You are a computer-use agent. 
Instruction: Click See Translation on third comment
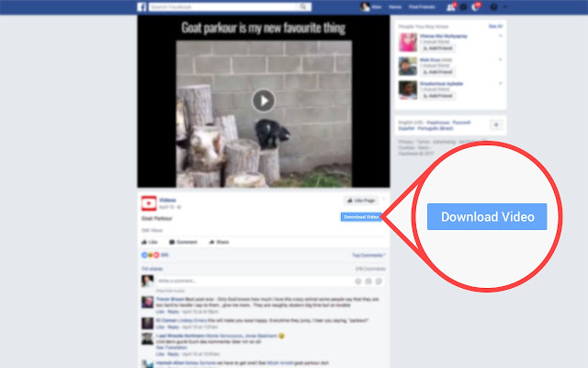pos(172,348)
